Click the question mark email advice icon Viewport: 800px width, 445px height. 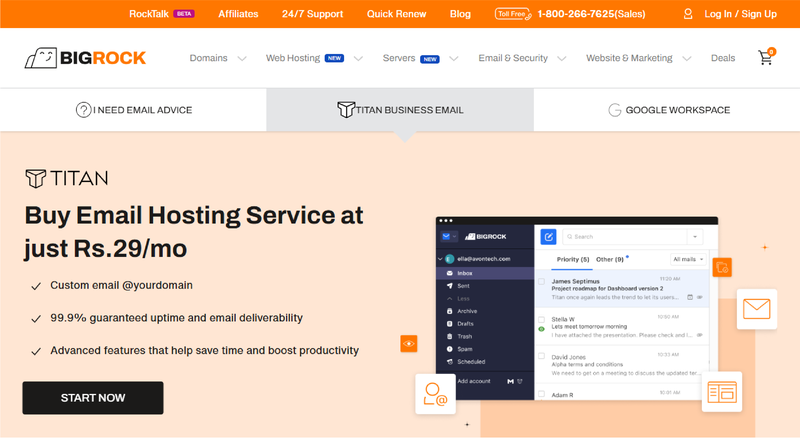[83, 110]
